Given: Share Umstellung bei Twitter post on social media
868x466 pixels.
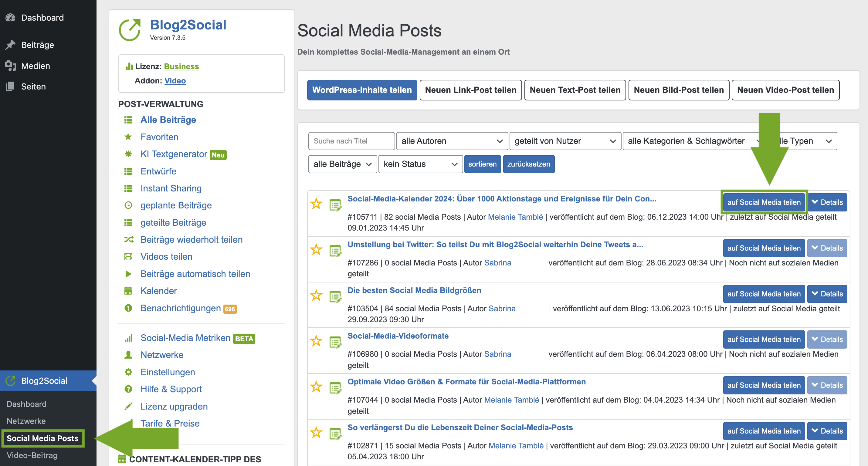Looking at the screenshot, I should point(764,248).
